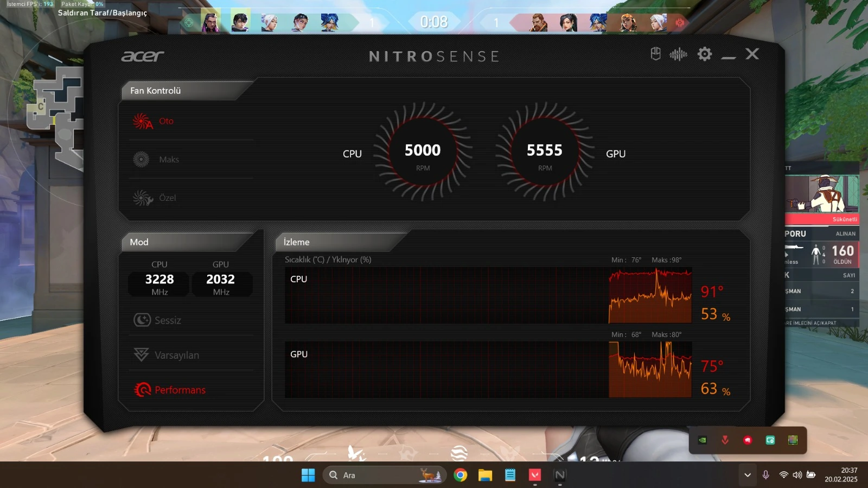Open the Notepad taskbar icon

[510, 475]
